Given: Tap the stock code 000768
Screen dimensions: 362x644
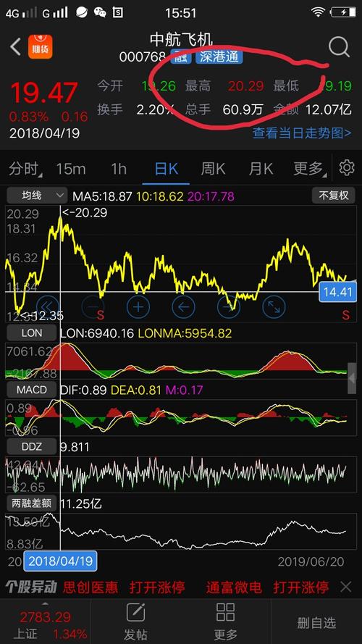Looking at the screenshot, I should click(143, 57).
